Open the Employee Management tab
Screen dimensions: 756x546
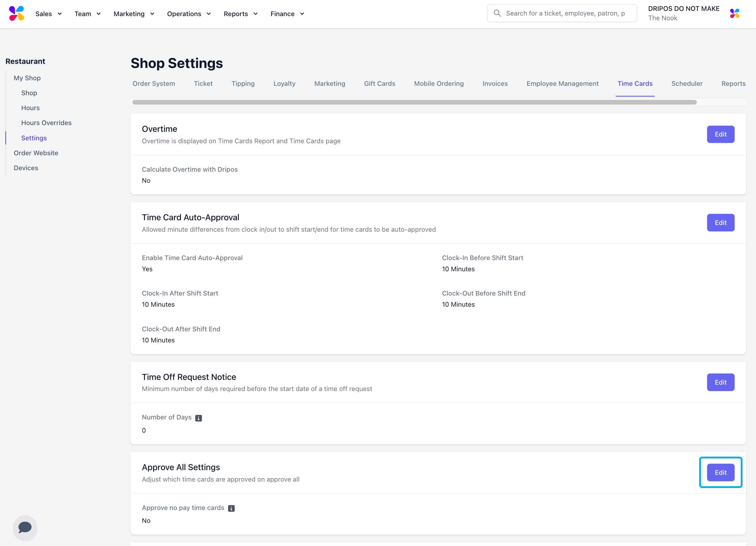tap(562, 83)
